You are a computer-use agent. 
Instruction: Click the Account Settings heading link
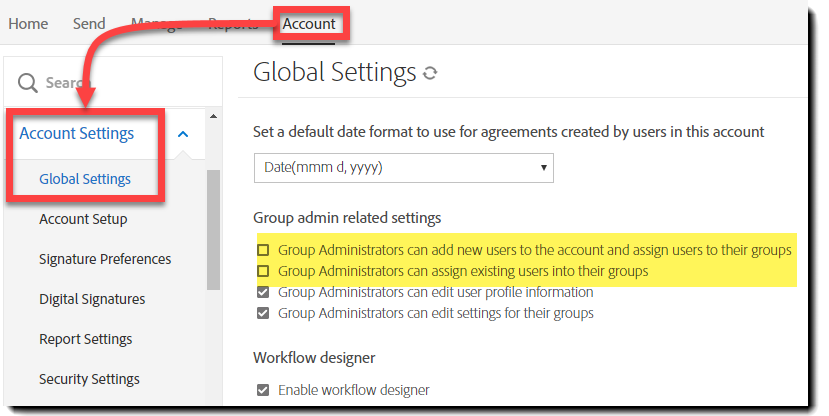point(77,133)
